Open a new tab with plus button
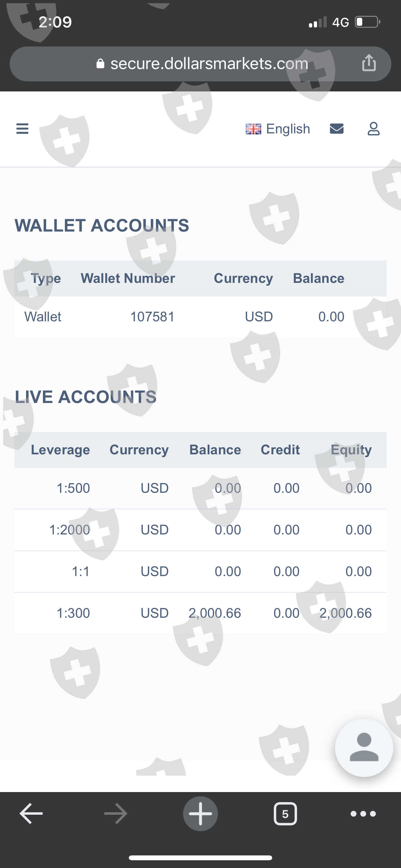 (x=200, y=813)
